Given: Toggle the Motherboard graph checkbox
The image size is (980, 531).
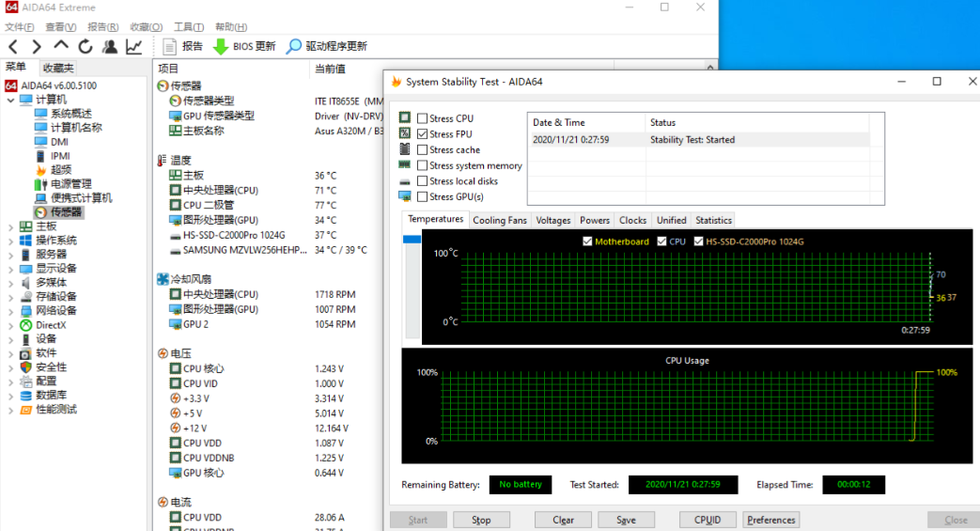Looking at the screenshot, I should click(587, 242).
